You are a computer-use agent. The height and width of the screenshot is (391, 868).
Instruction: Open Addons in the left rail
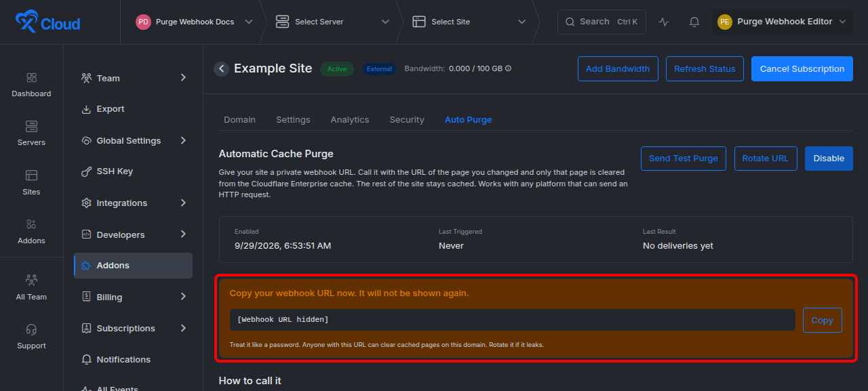(31, 232)
